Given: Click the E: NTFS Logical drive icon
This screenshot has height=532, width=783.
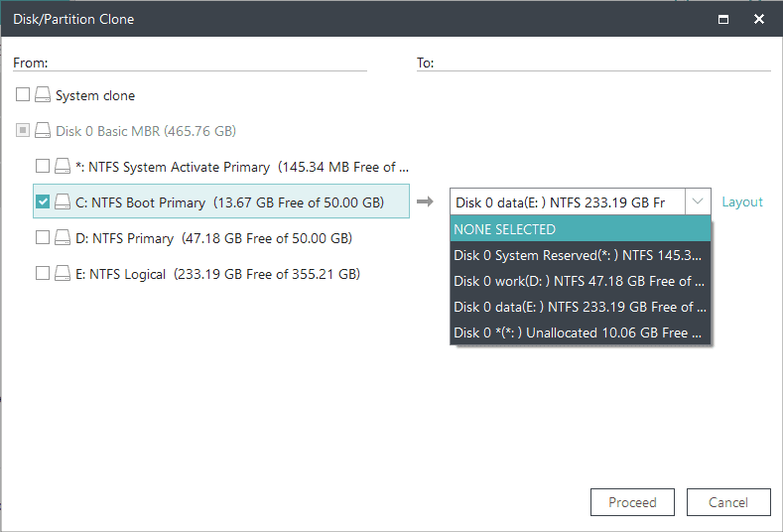Looking at the screenshot, I should click(63, 274).
